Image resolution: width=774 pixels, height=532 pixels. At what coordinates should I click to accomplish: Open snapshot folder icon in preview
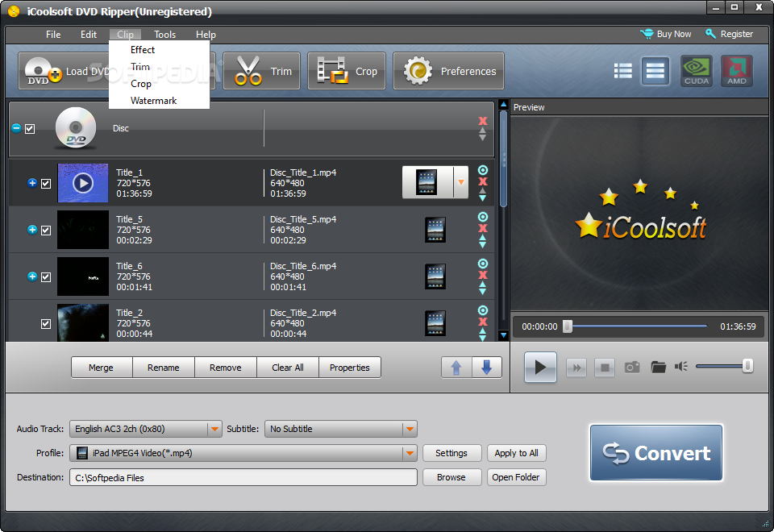tap(658, 368)
